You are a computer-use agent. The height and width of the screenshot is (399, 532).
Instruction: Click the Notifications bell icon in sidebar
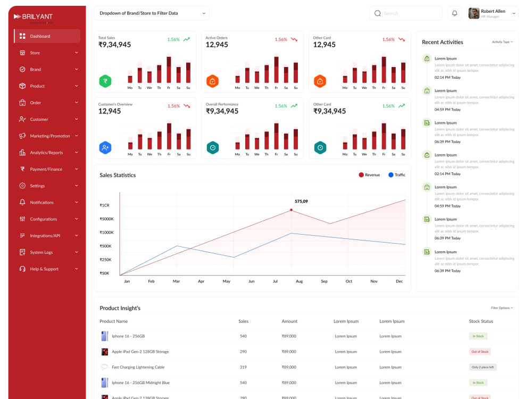pyautogui.click(x=22, y=202)
